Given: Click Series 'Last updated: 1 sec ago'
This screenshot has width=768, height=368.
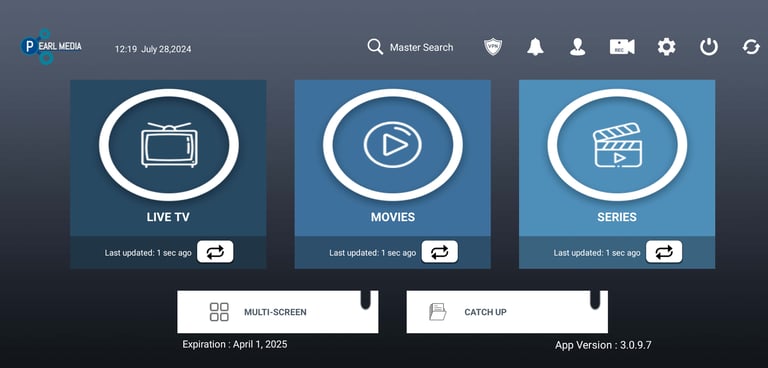Looking at the screenshot, I should [x=597, y=253].
